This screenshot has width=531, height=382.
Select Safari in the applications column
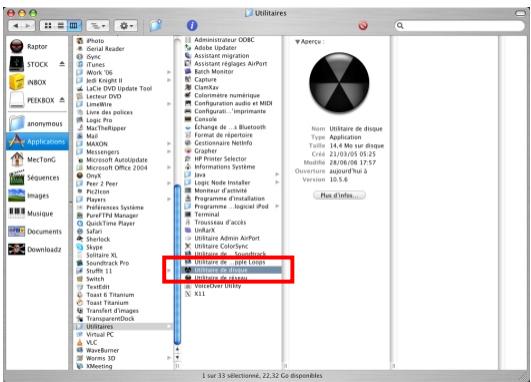pos(94,231)
